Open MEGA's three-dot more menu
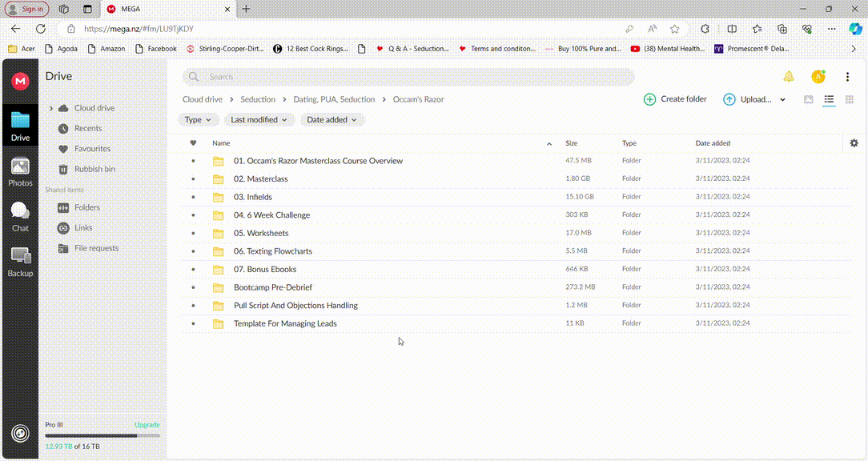 [847, 77]
